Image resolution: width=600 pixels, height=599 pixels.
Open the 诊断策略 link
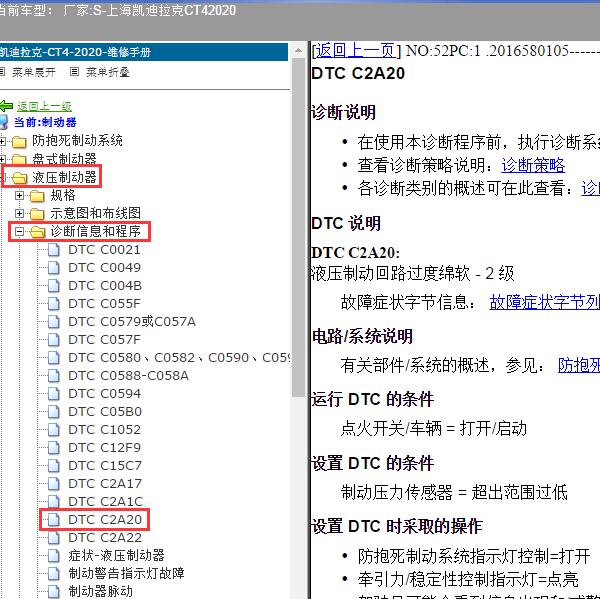(x=533, y=165)
